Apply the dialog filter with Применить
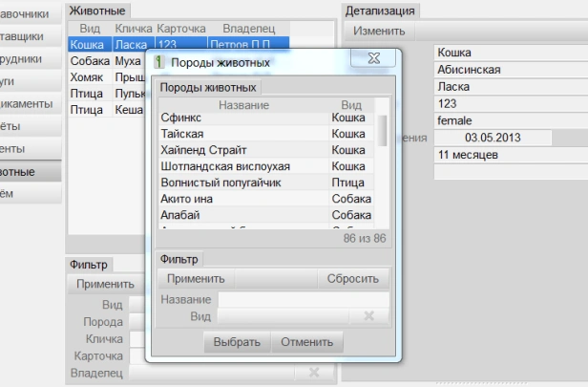This screenshot has width=588, height=387. click(x=197, y=279)
